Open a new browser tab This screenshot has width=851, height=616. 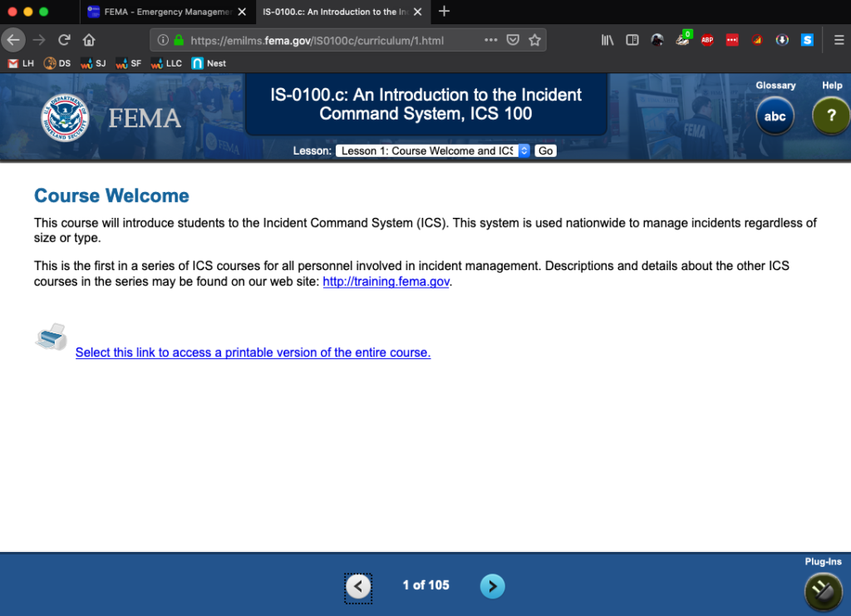[x=444, y=12]
